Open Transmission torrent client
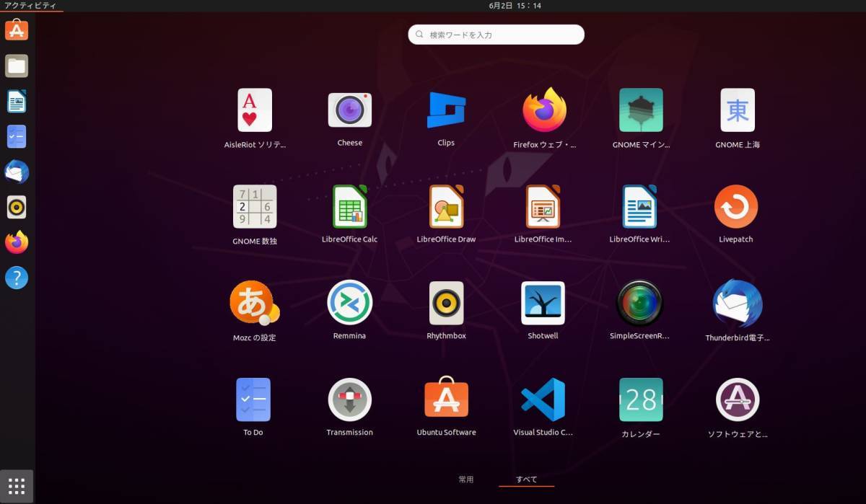866x504 pixels. pyautogui.click(x=350, y=399)
